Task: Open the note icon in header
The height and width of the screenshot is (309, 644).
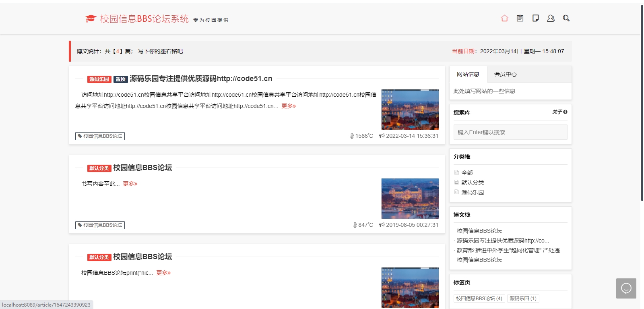Action: coord(535,18)
